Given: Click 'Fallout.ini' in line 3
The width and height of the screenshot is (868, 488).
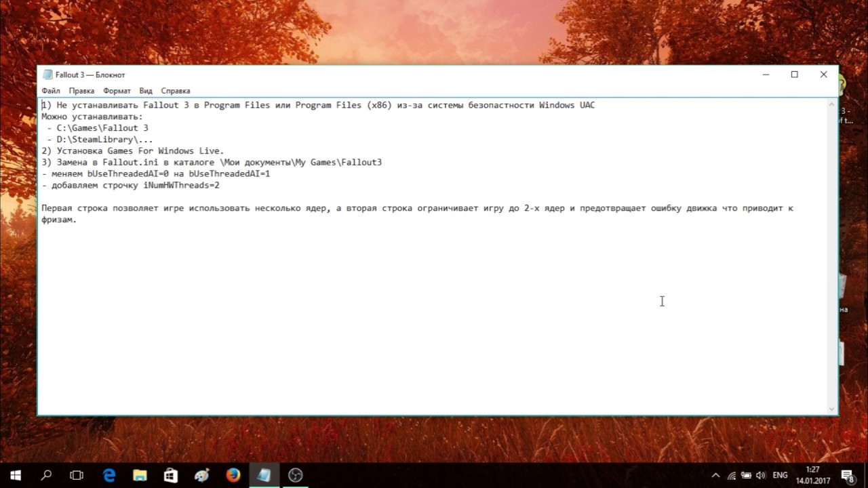Looking at the screenshot, I should pyautogui.click(x=130, y=163).
